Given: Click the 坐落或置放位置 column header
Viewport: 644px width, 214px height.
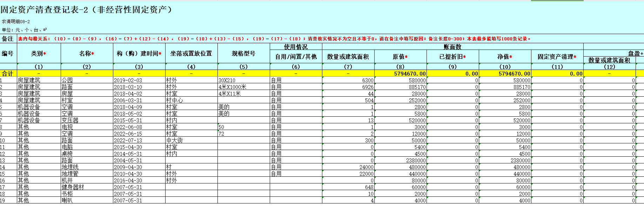Looking at the screenshot, I should click(191, 53).
